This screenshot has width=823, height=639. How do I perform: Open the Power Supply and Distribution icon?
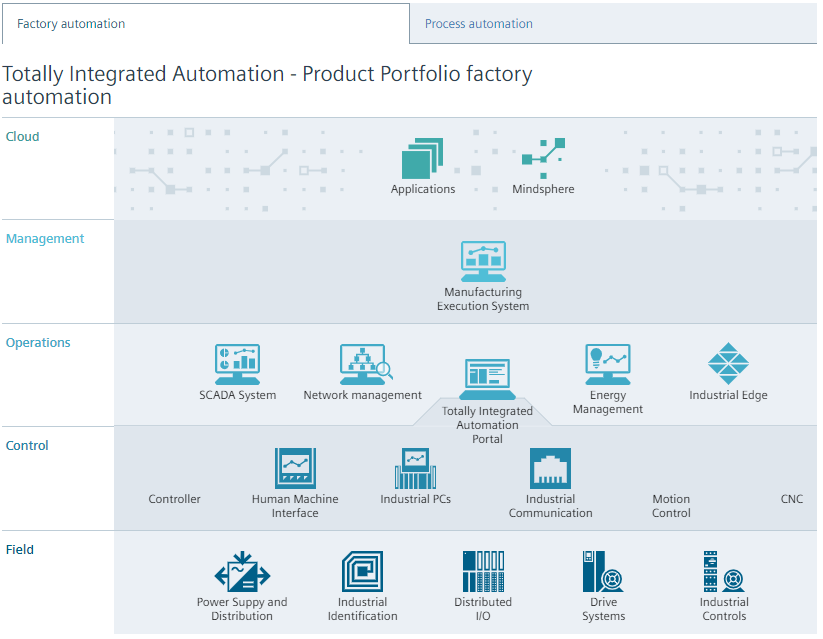coord(242,572)
